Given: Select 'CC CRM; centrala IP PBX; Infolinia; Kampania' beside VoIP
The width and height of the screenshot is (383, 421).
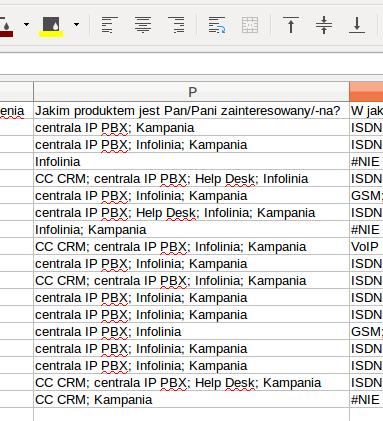Looking at the screenshot, I should click(191, 246).
